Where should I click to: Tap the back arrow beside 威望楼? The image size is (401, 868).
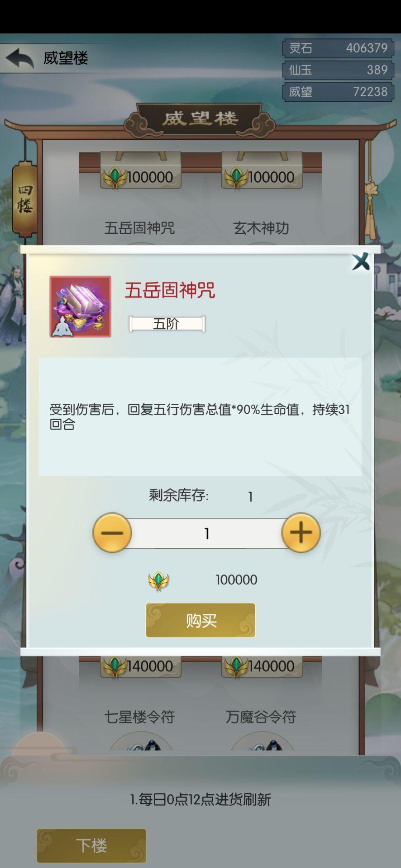[19, 58]
